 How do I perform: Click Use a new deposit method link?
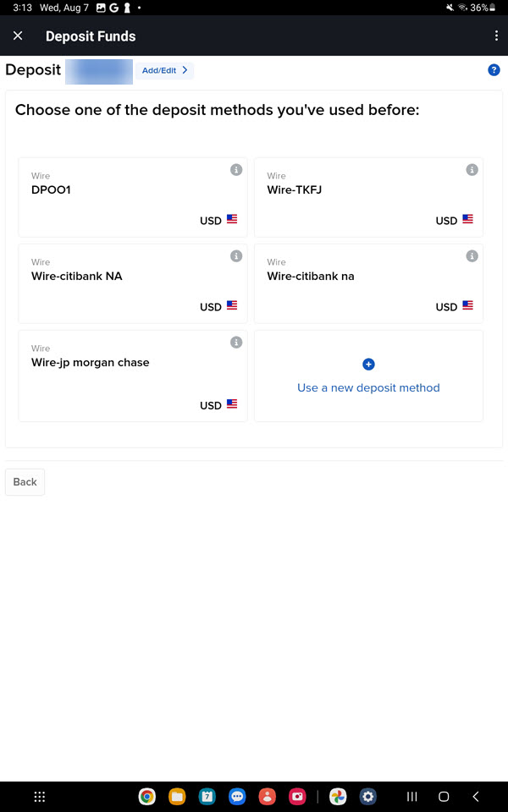pos(368,388)
